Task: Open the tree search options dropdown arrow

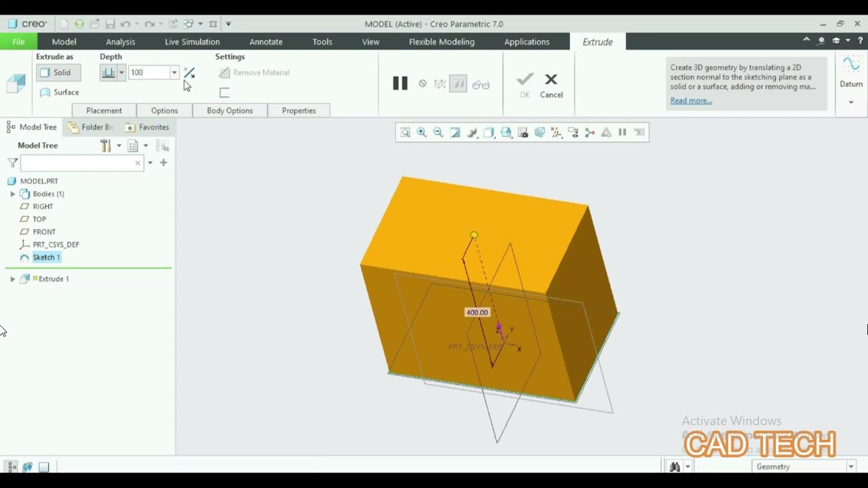Action: click(x=150, y=163)
